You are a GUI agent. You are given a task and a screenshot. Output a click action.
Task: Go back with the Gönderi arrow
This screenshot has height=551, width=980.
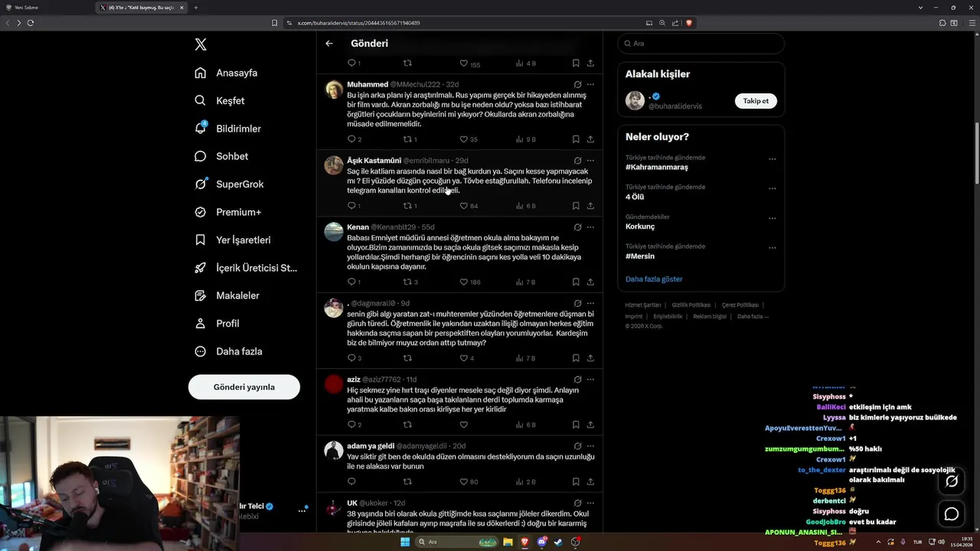click(x=329, y=44)
